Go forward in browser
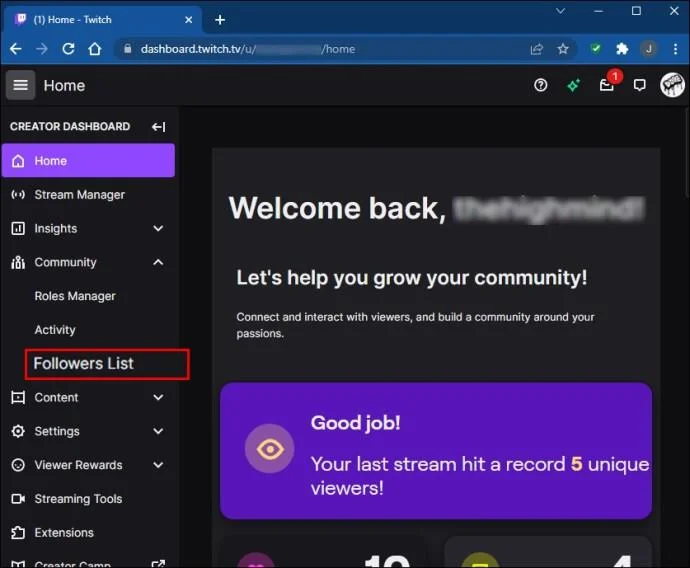 coord(42,49)
